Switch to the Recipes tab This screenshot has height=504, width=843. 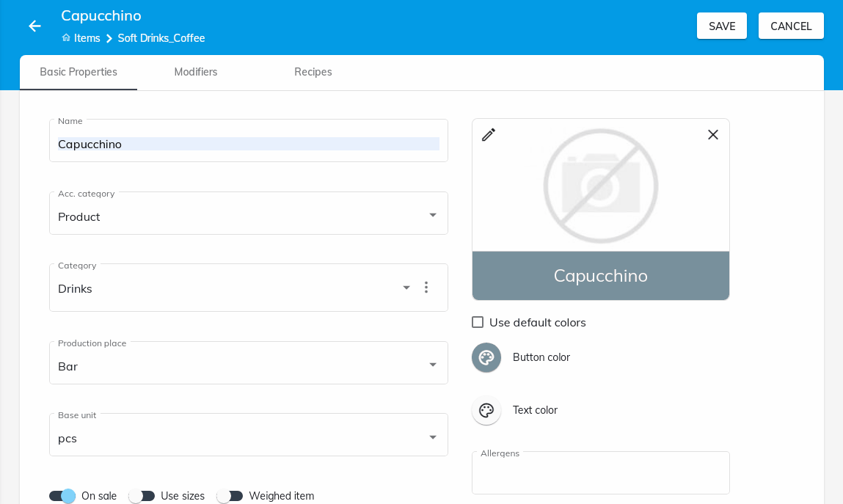[x=313, y=72]
